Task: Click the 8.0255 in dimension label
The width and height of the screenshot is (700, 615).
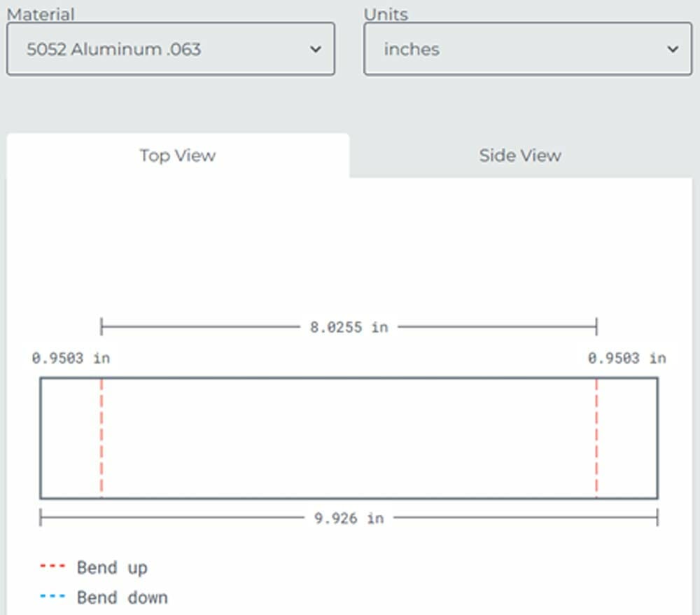Action: coord(349,326)
